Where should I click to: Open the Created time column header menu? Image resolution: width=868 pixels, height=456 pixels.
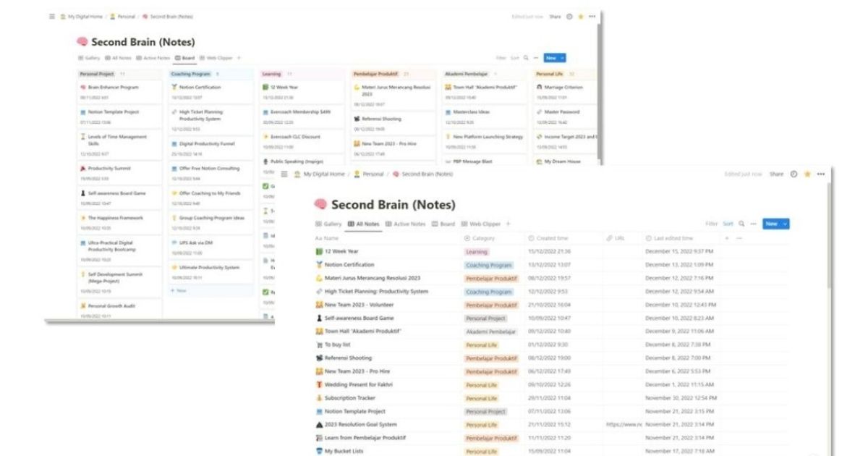click(548, 238)
